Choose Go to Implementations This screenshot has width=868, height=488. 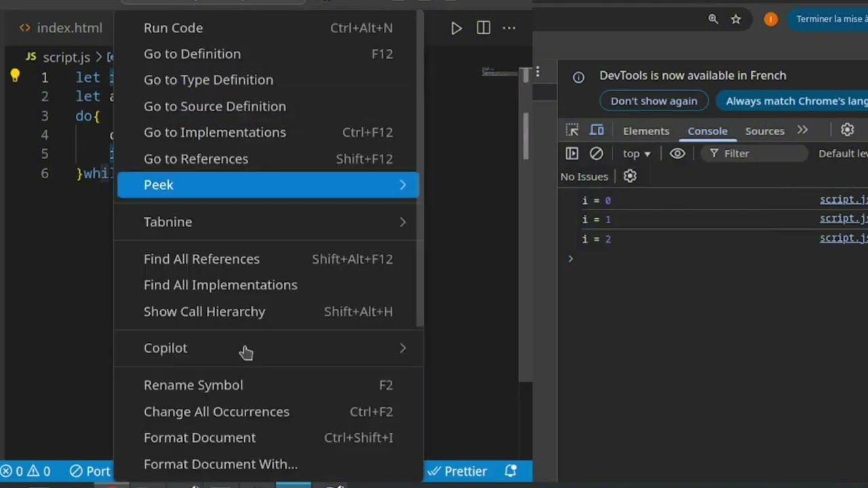(x=268, y=132)
